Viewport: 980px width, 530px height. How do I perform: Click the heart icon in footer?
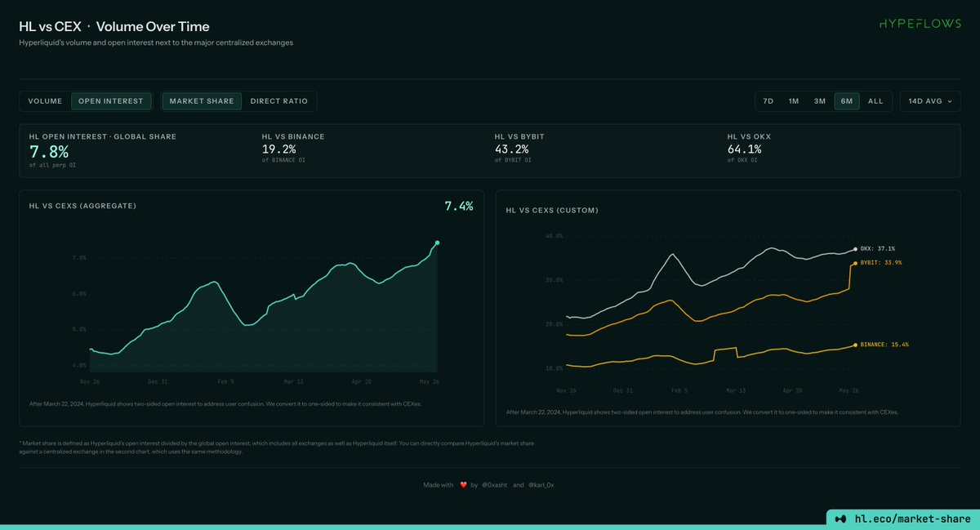pos(463,484)
